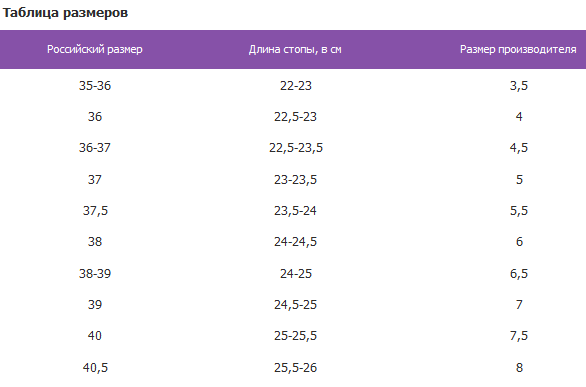Click manufacturer size 3,5 cell
Viewport: 586px width, 387px height.
[x=519, y=86]
